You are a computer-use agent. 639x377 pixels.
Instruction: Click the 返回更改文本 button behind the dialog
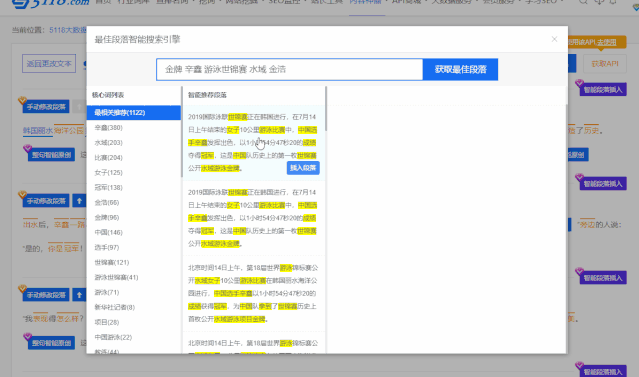click(49, 64)
